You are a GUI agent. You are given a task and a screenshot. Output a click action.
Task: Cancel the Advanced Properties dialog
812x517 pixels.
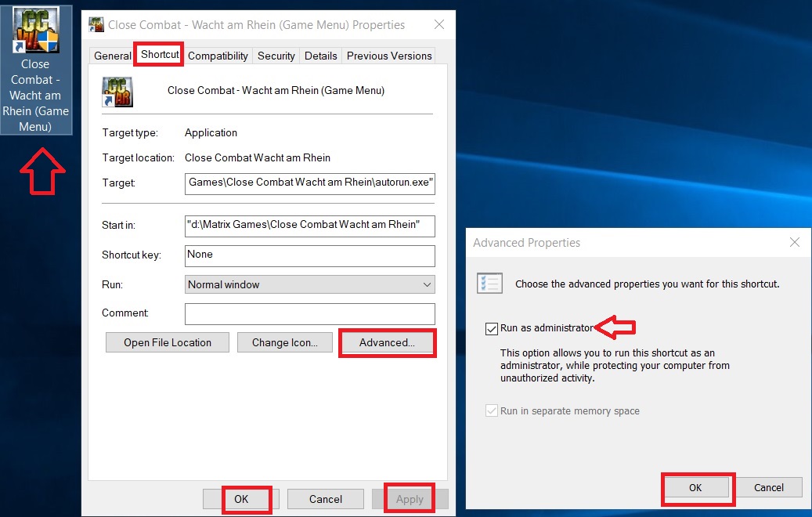[769, 487]
